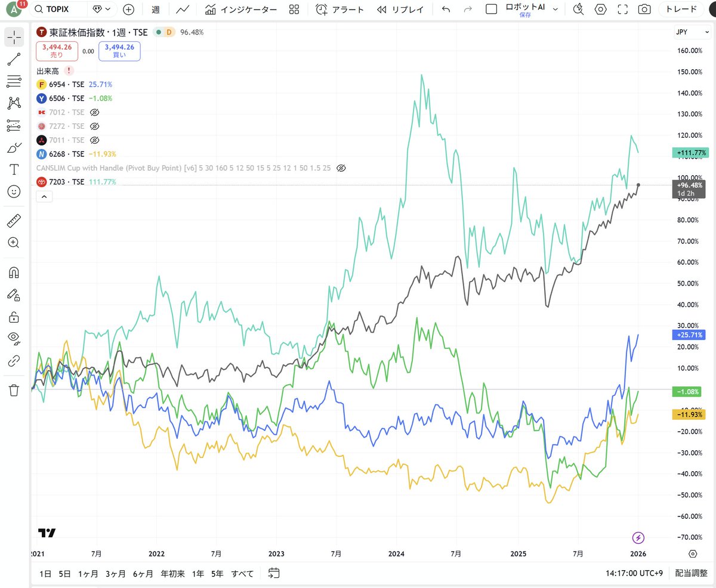Click the 配当調整 dividend adjustment button
Image resolution: width=716 pixels, height=588 pixels.
691,574
